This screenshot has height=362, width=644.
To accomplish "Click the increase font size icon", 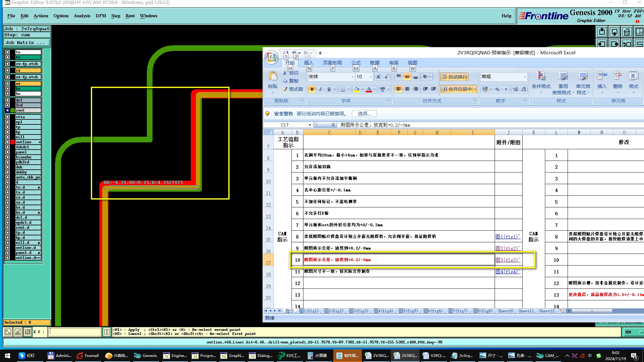I will (x=378, y=77).
